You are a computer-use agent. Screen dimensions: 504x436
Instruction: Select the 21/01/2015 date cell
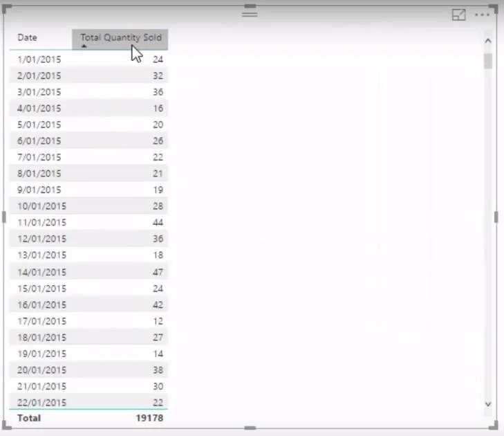41,386
